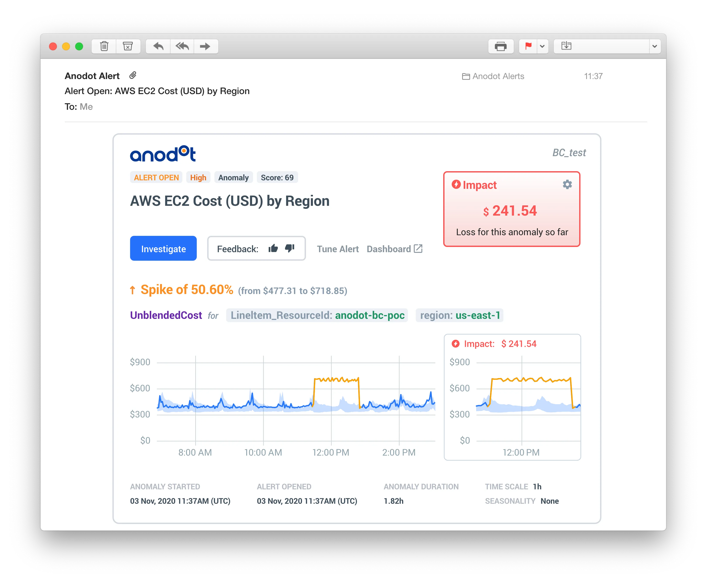Click the move to mailbox icon
This screenshot has width=706, height=588.
pos(567,46)
